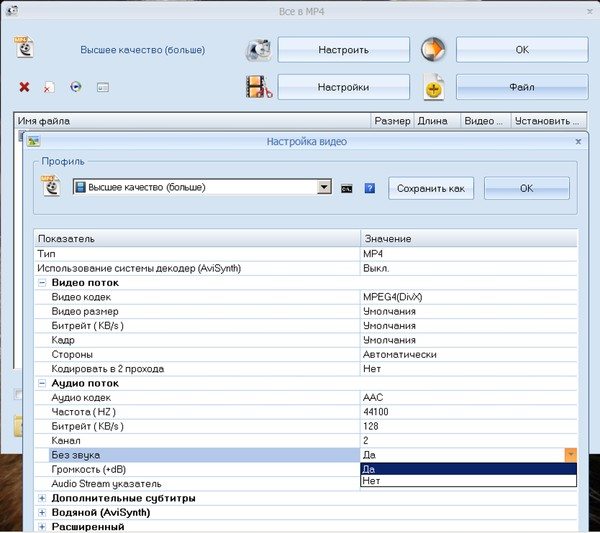
Task: Click the camera icon beside Настроить
Action: pos(259,50)
